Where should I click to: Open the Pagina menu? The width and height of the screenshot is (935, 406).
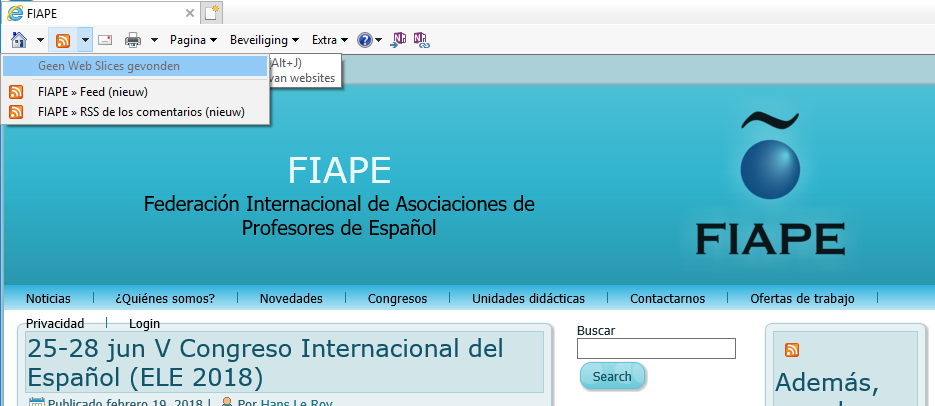click(193, 40)
